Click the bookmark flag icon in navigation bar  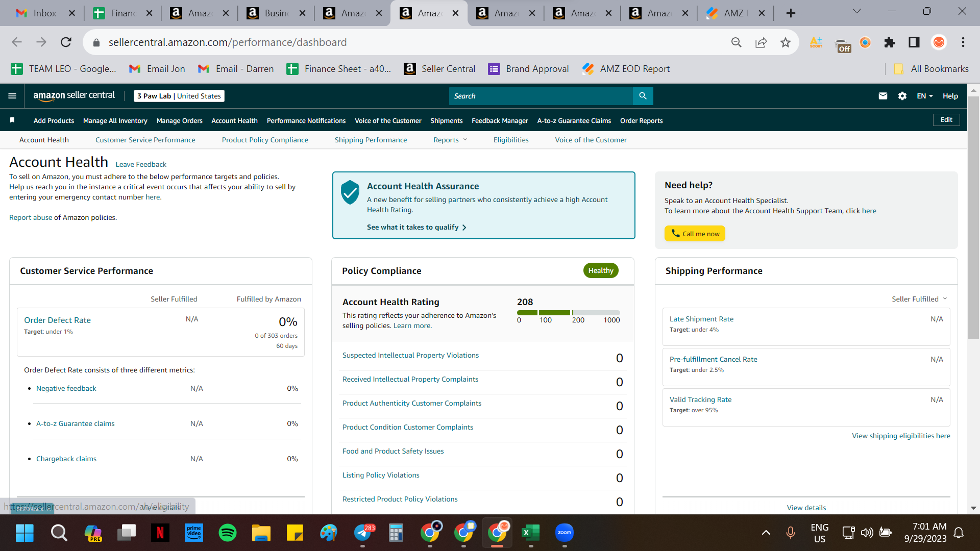tap(12, 120)
